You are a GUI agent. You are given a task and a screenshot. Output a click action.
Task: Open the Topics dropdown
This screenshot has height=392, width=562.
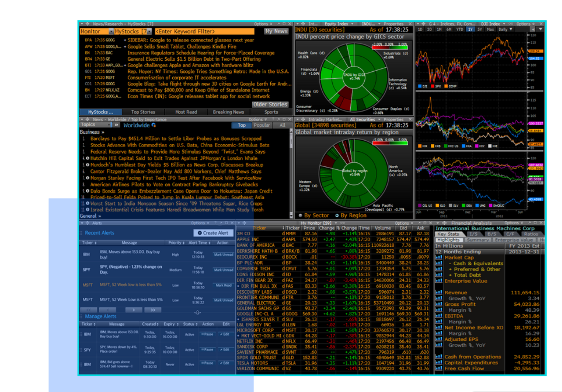96,125
